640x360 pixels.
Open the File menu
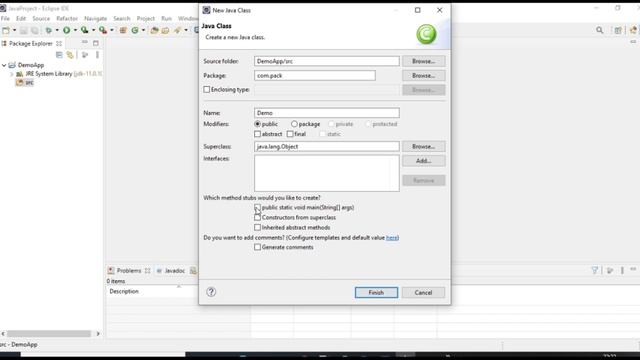tap(5, 18)
